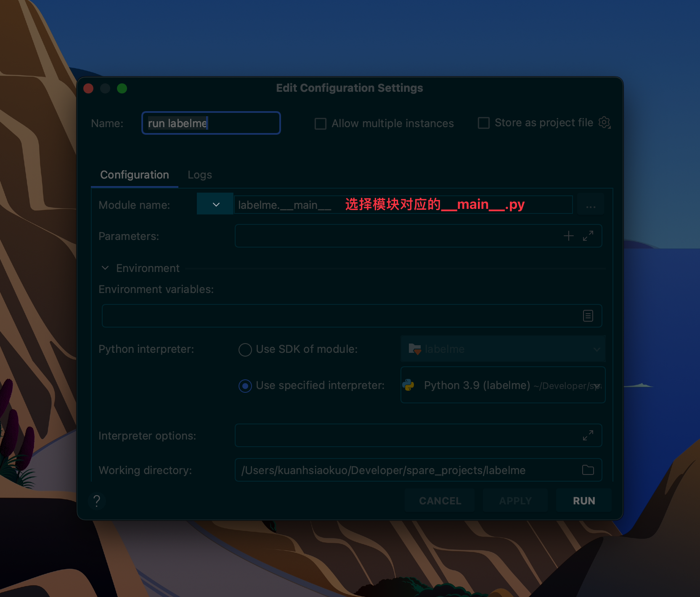Click the APPLY button

(515, 501)
